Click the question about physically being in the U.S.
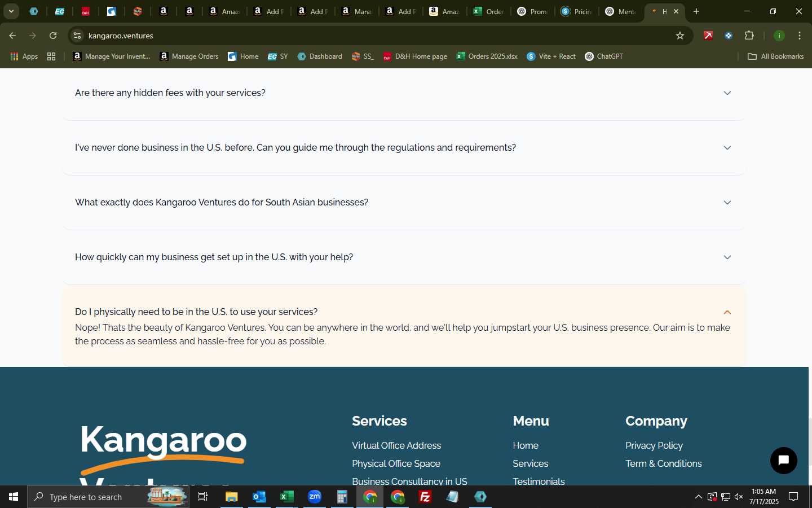 coord(196,312)
